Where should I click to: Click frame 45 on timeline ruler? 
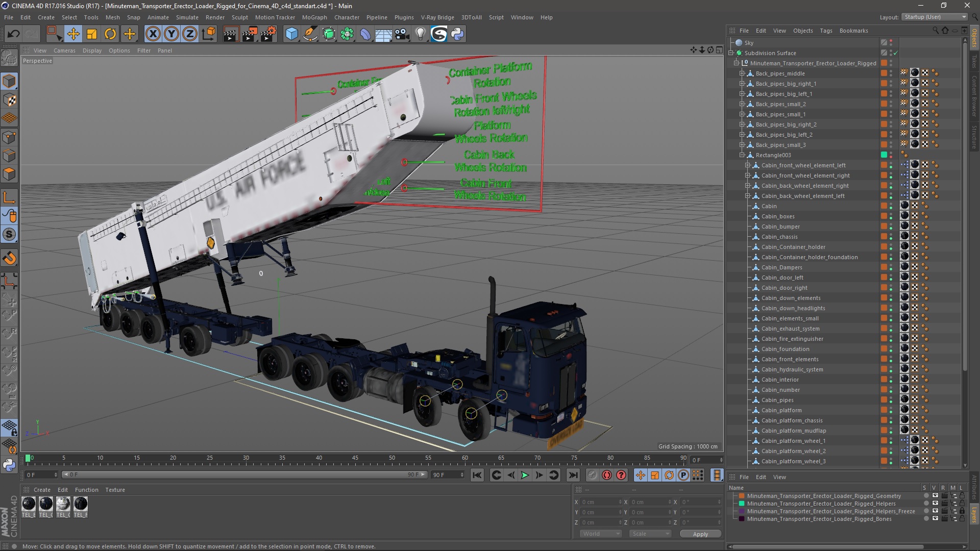click(355, 458)
